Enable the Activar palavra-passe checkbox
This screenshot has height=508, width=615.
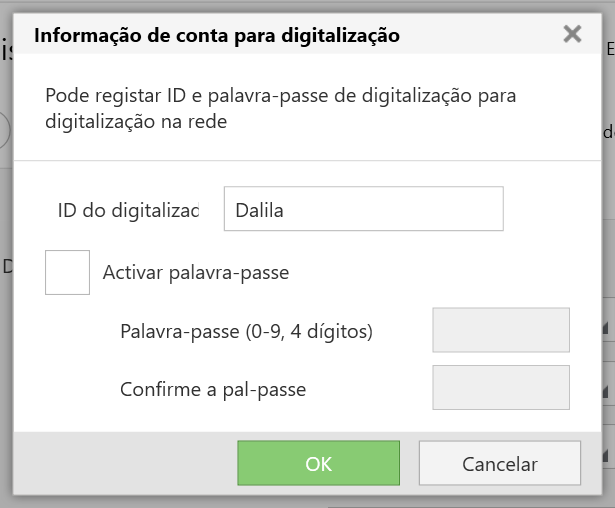[68, 272]
